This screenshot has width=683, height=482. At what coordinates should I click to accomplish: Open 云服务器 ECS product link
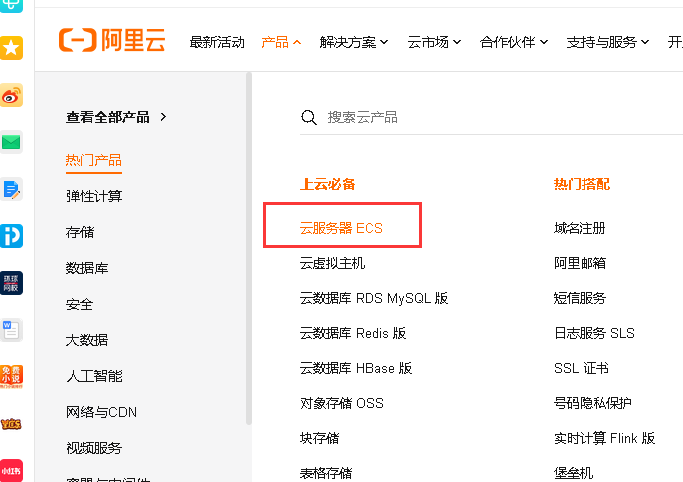click(341, 228)
